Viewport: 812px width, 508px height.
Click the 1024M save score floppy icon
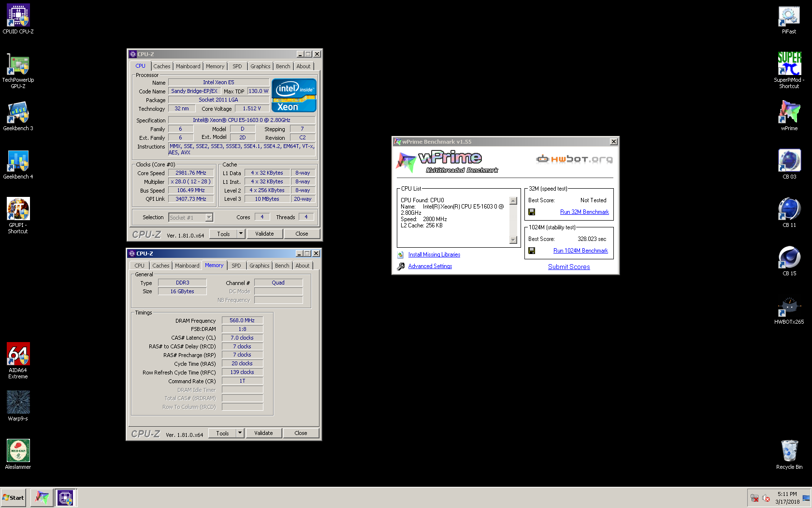coord(532,251)
